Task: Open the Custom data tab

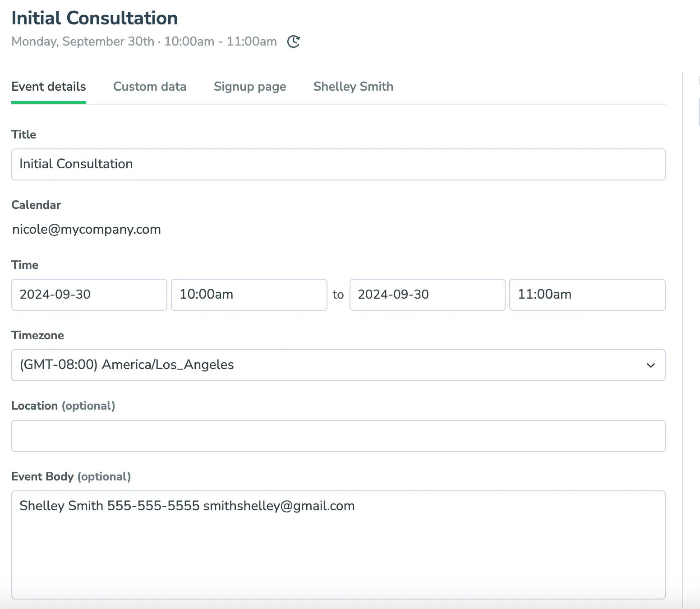Action: tap(150, 87)
